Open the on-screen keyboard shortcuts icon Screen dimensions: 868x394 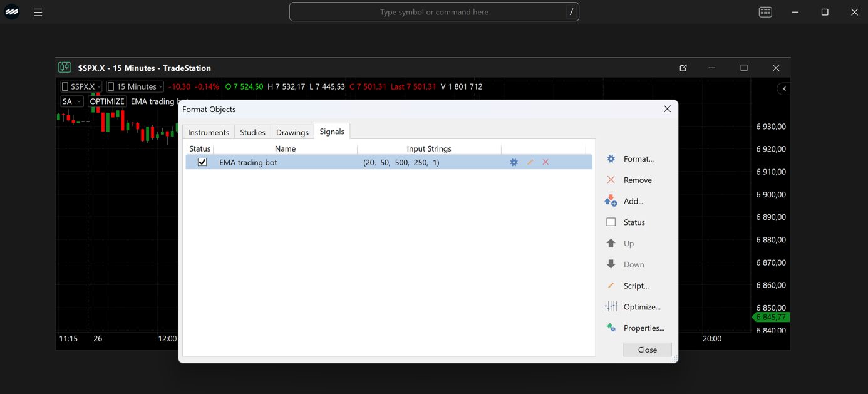[765, 12]
